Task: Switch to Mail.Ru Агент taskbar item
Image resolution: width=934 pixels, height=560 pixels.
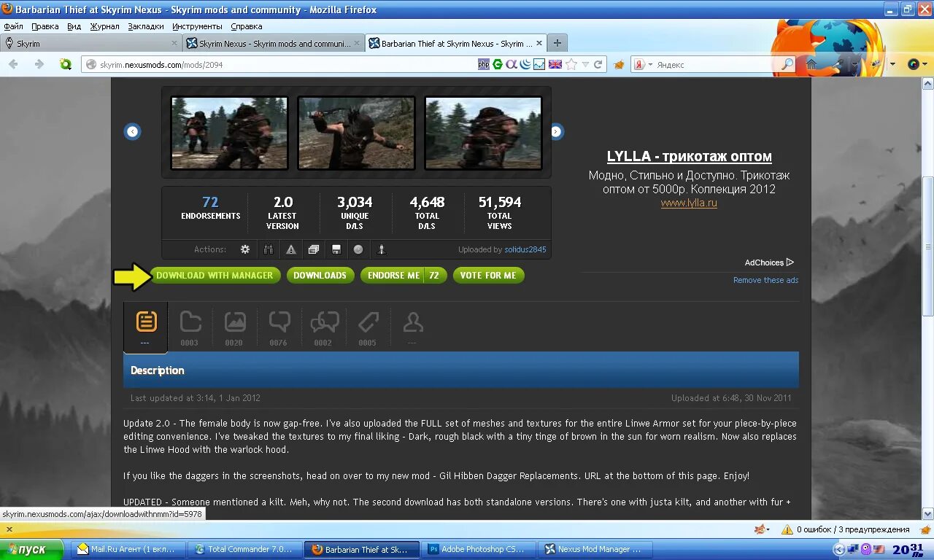Action: click(x=128, y=549)
